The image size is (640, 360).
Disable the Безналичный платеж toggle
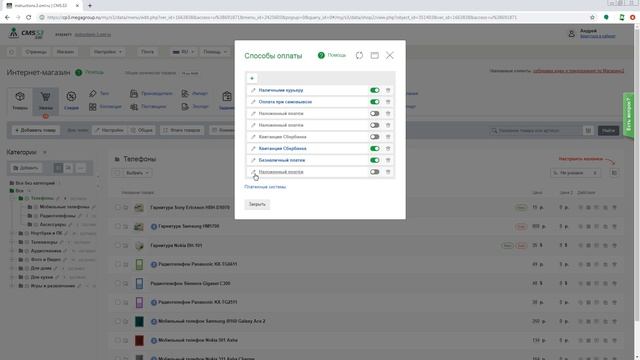click(375, 160)
